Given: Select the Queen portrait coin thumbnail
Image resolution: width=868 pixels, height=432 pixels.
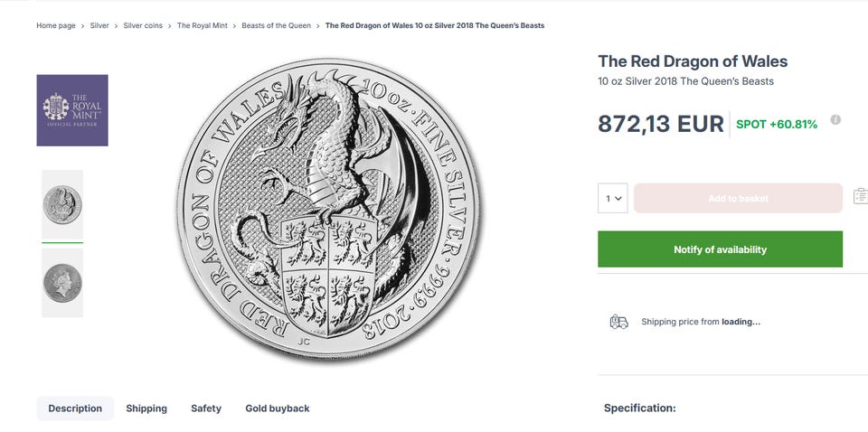Looking at the screenshot, I should pos(62,283).
